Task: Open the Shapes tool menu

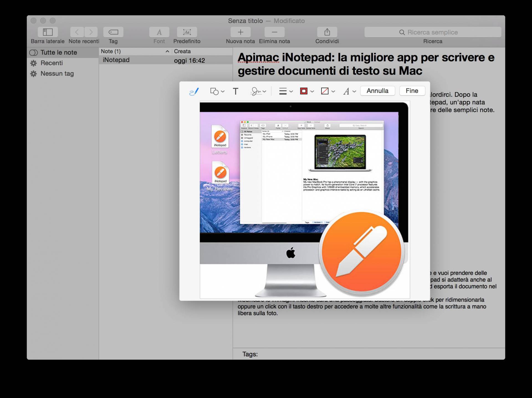Action: 217,91
